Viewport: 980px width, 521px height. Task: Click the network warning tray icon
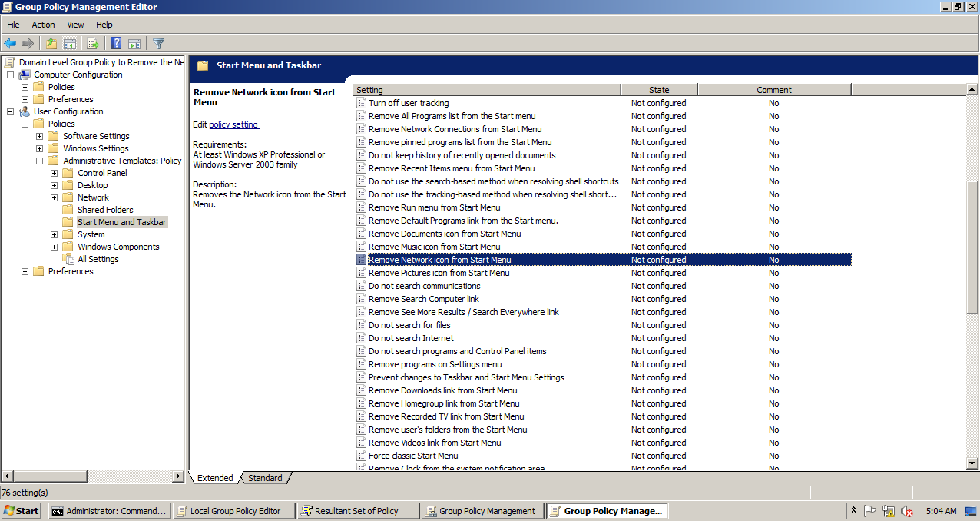(x=889, y=510)
